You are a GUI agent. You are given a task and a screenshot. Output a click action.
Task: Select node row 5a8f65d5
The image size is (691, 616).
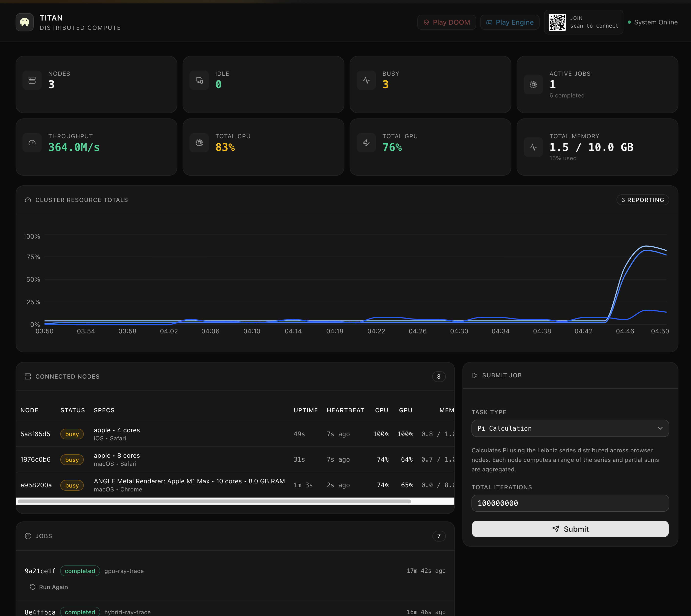click(x=35, y=434)
